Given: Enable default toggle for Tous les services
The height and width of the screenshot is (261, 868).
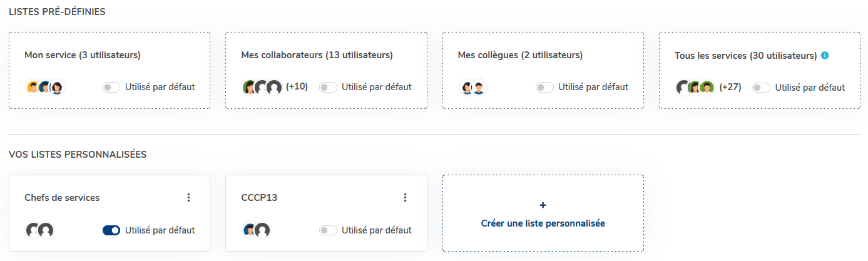Looking at the screenshot, I should pyautogui.click(x=761, y=88).
